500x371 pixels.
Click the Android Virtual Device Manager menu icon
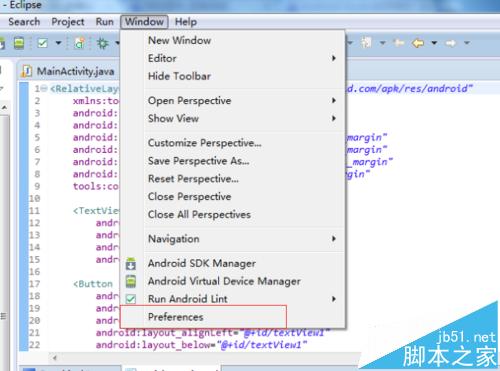coord(131,281)
